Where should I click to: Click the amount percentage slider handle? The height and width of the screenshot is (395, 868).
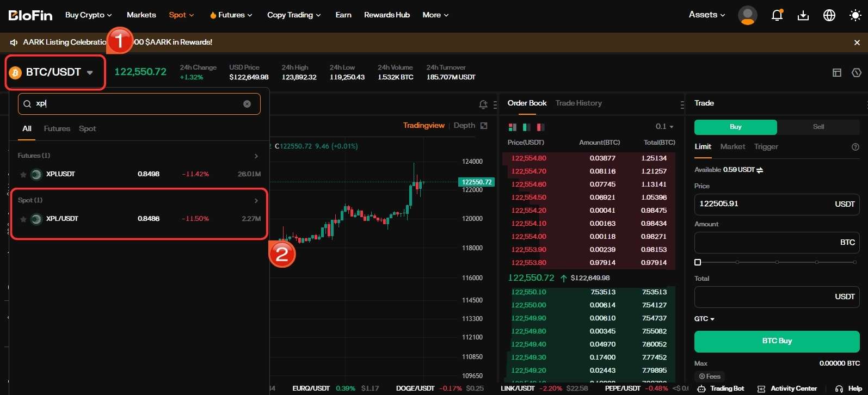click(698, 262)
